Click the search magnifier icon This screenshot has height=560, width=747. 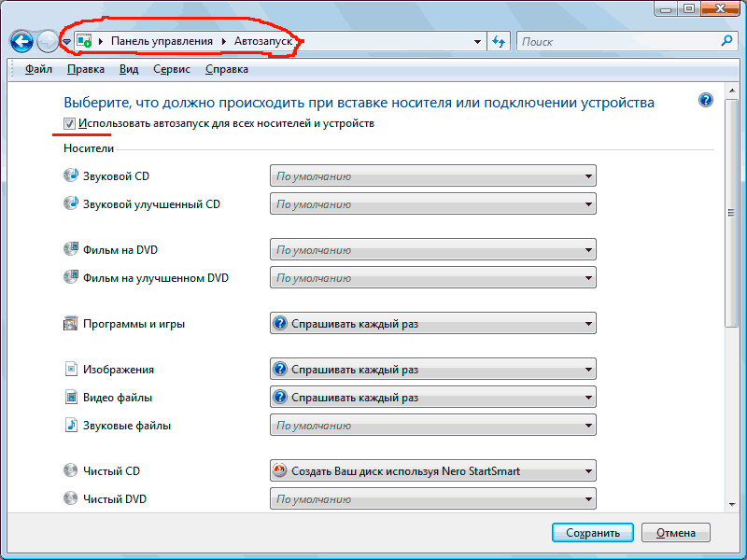click(x=726, y=41)
